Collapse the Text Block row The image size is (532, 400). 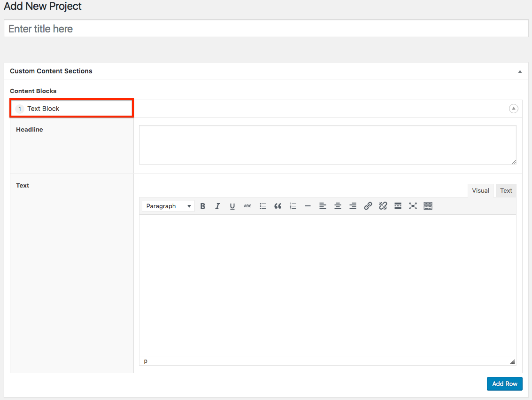(514, 109)
